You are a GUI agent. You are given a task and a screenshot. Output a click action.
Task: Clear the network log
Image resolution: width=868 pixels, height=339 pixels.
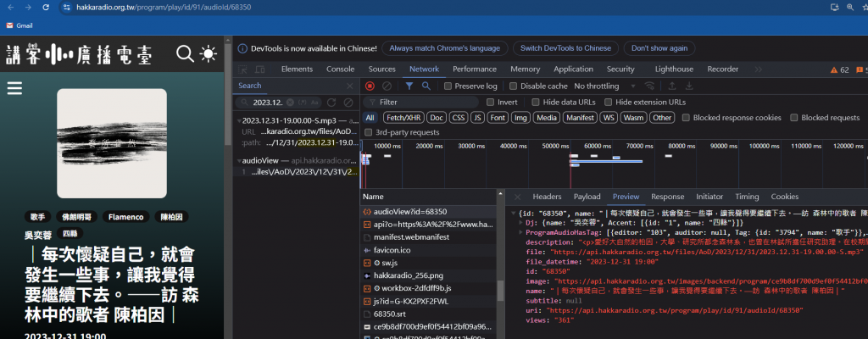point(387,86)
